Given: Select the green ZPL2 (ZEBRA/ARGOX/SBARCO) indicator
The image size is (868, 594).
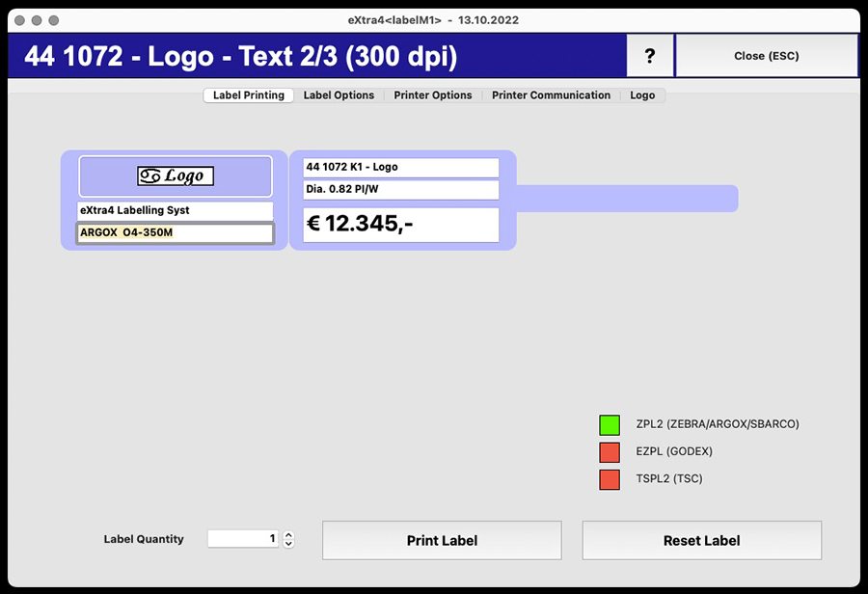Looking at the screenshot, I should pos(609,424).
